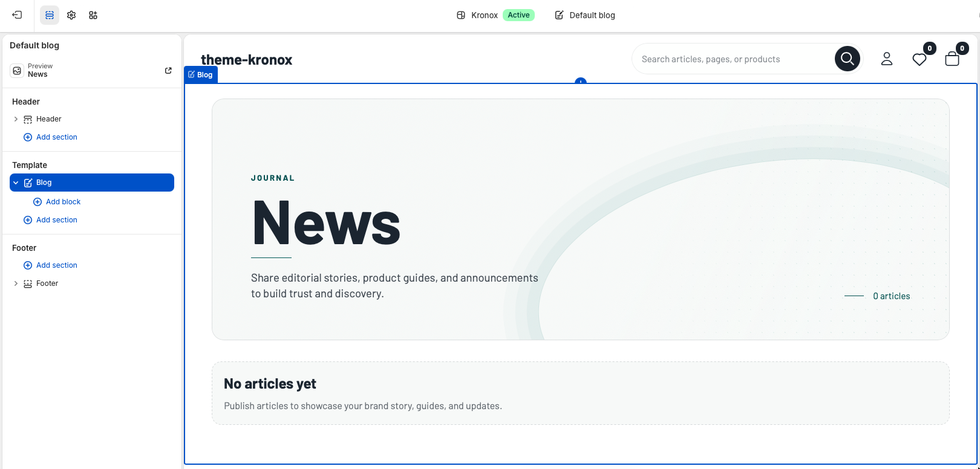Select the Footer section row
Viewport: 980px width, 469px height.
click(x=92, y=283)
